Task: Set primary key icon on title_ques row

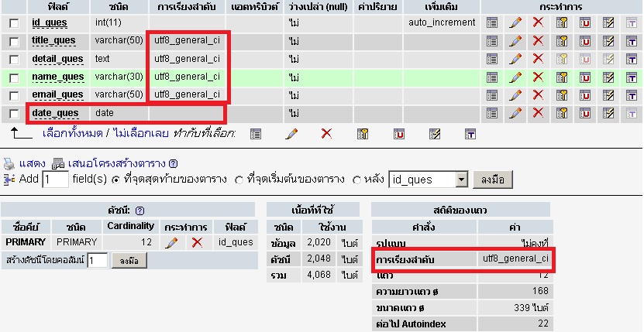Action: [561, 40]
